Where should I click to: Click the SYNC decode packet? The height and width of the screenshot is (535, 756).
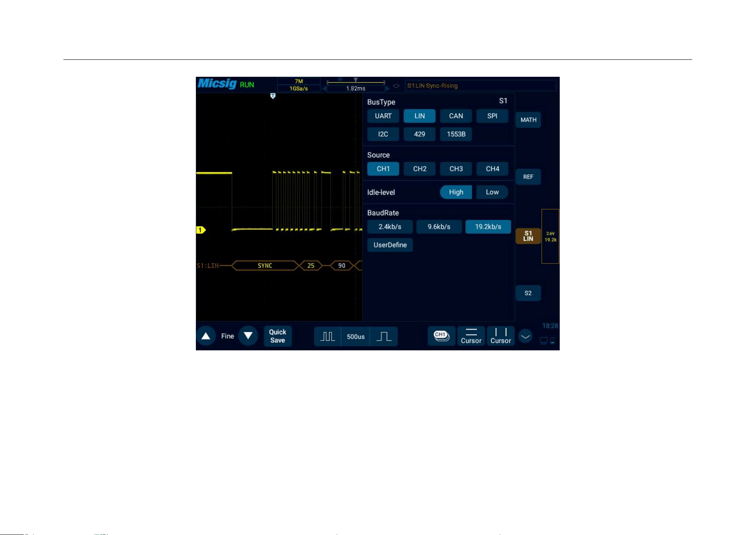265,265
